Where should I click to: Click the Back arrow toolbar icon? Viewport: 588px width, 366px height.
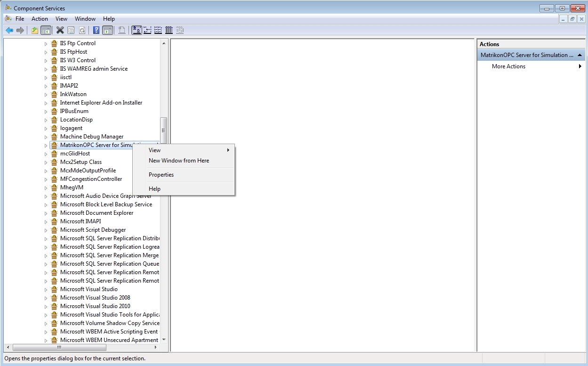click(x=9, y=30)
